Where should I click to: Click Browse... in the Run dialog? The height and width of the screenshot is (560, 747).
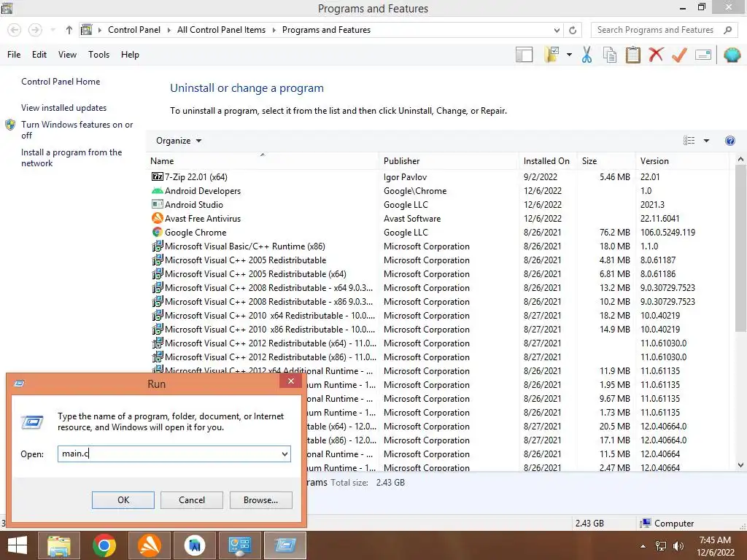tap(260, 500)
